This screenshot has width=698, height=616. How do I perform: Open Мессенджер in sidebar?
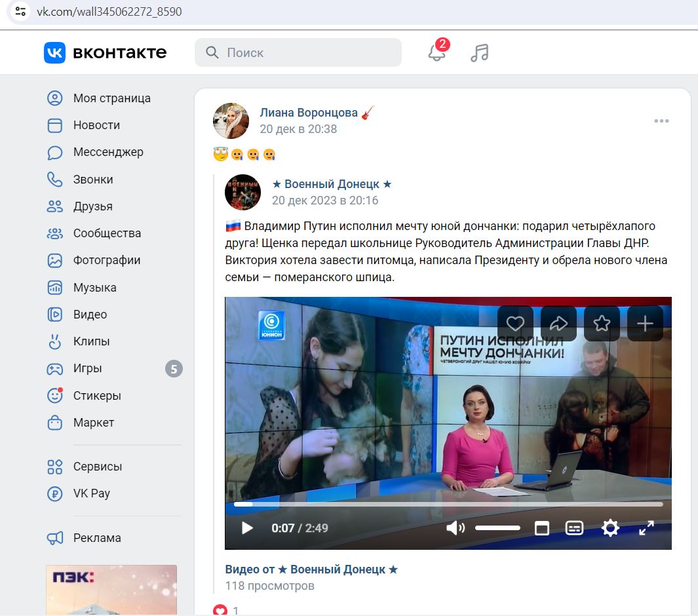[x=95, y=152]
